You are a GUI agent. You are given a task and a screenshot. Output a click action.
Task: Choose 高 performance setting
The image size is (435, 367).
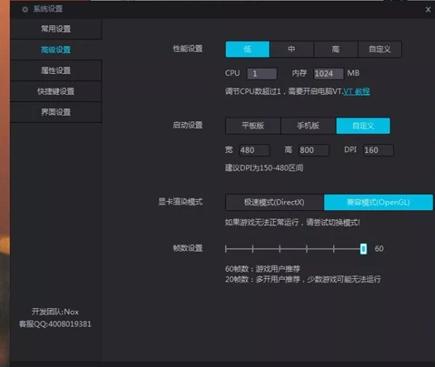click(336, 49)
